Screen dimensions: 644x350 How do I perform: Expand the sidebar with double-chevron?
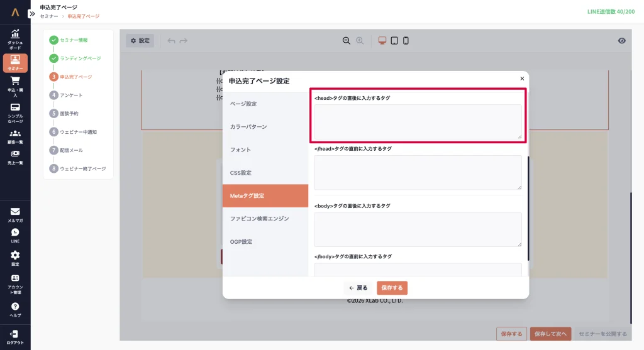(32, 13)
